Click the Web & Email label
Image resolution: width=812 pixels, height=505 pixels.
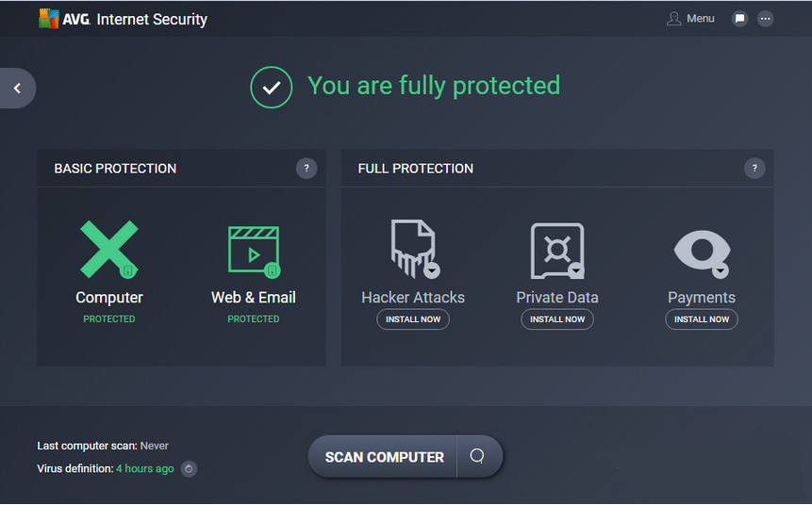pos(254,298)
